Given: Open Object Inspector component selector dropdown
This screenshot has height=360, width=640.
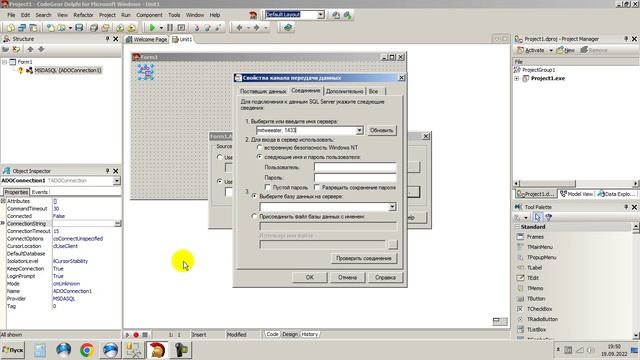Looking at the screenshot, I should [117, 181].
